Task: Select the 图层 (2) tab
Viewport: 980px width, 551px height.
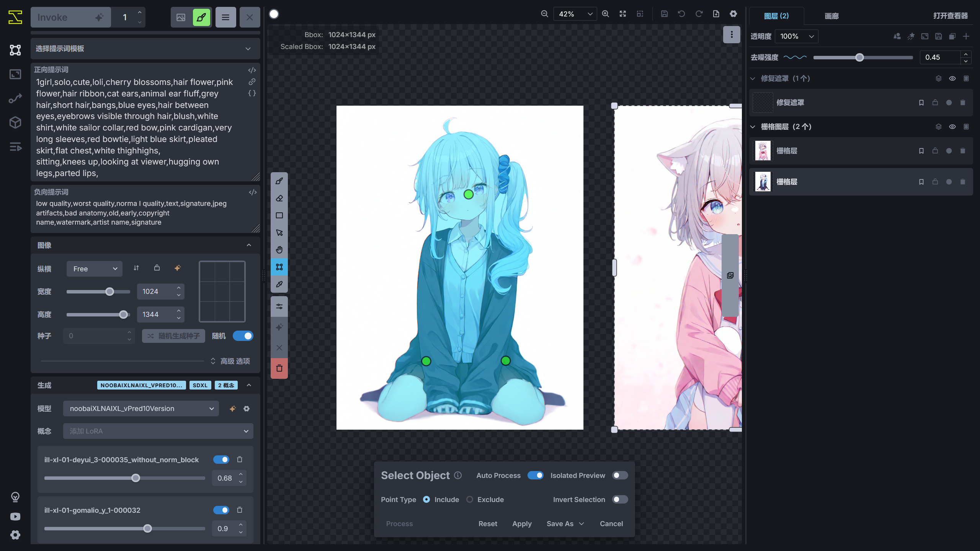Action: (x=776, y=16)
